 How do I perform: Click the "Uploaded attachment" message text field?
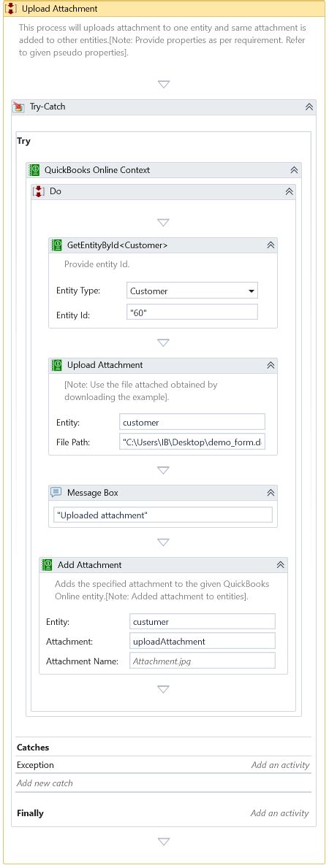pyautogui.click(x=163, y=515)
